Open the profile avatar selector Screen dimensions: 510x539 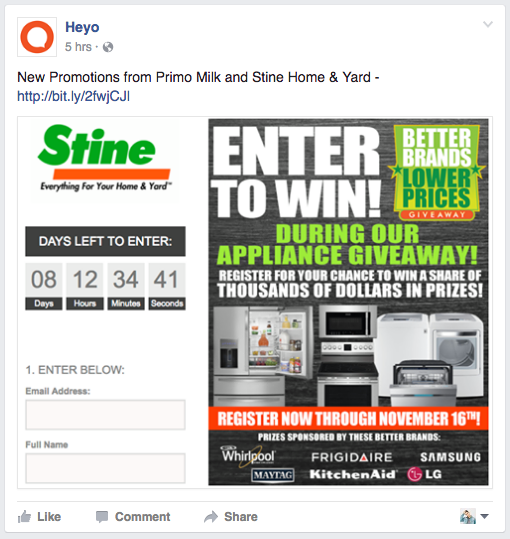coord(468,516)
